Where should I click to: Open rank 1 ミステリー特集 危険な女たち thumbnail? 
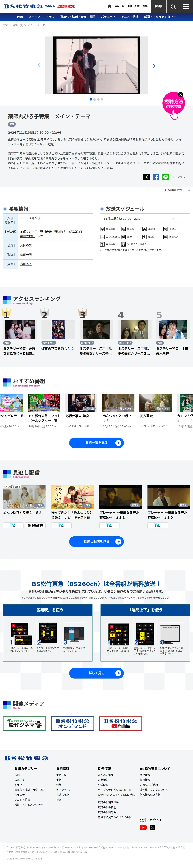(x=20, y=330)
